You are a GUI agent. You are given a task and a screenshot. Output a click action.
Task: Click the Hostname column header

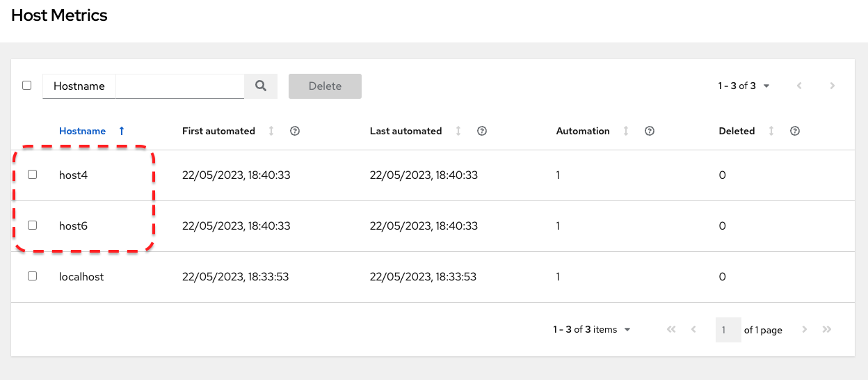(x=83, y=131)
